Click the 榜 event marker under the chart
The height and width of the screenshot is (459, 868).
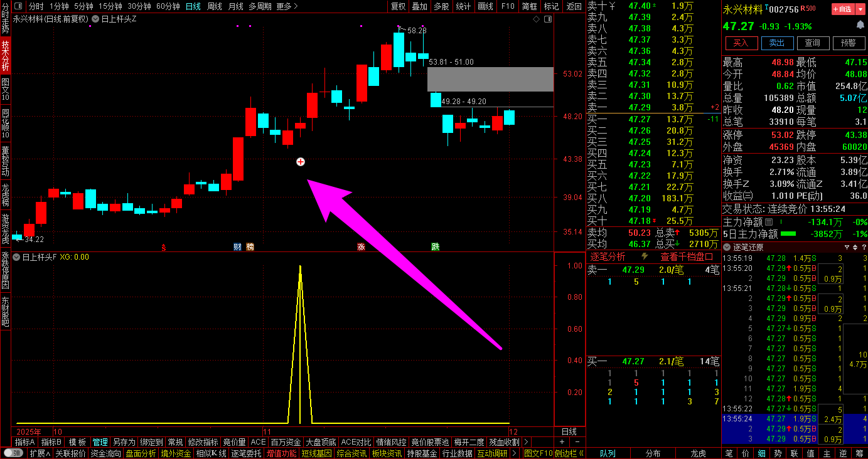[250, 246]
